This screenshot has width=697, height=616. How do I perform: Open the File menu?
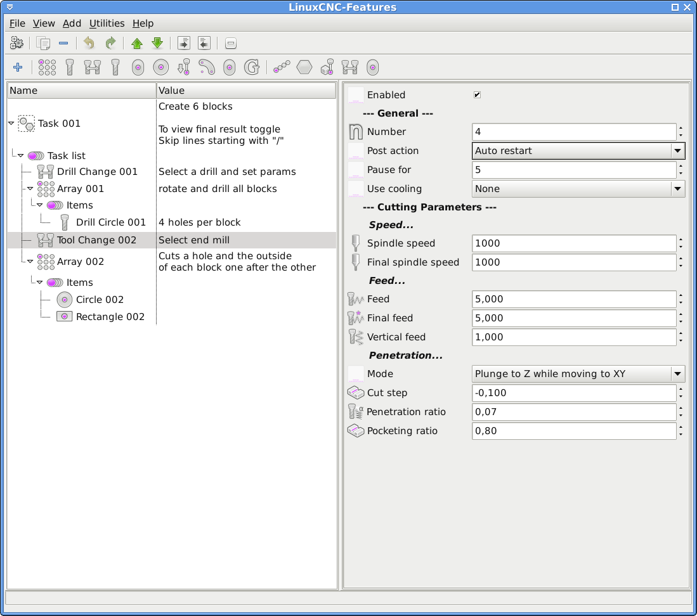coord(17,23)
